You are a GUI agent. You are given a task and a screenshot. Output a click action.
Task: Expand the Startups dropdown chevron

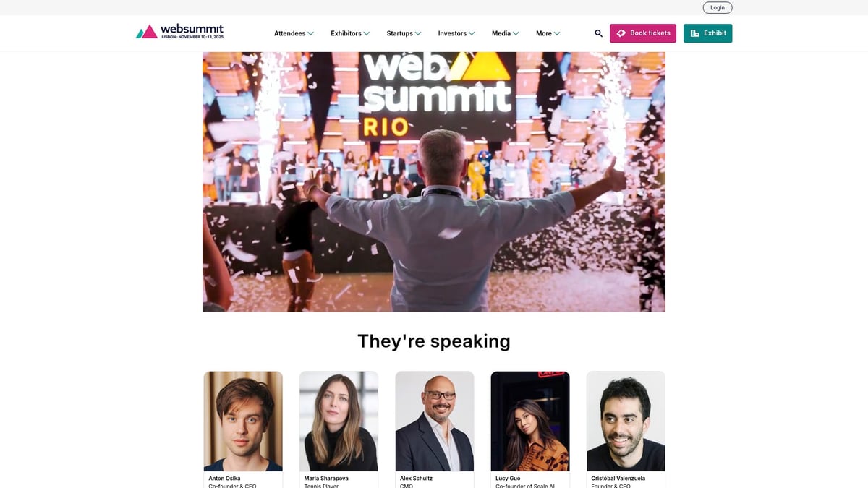click(x=418, y=33)
